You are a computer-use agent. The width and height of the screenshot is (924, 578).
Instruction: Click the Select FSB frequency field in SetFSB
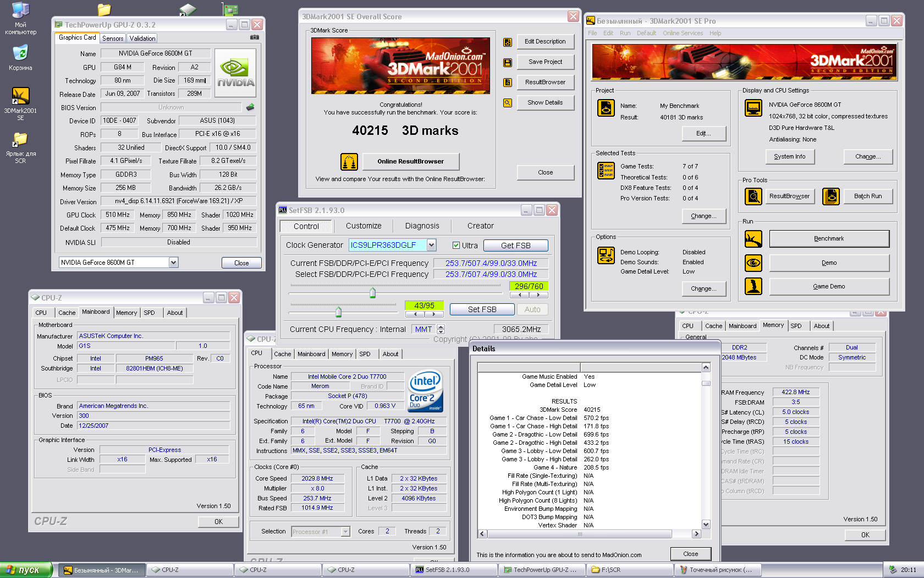coord(491,274)
